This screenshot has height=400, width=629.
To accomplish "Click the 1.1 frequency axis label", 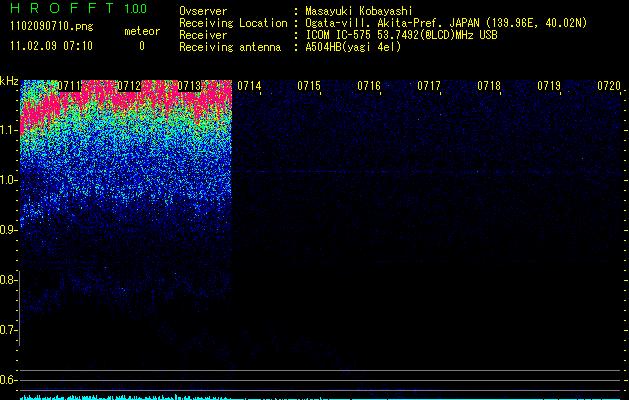I will click(8, 130).
